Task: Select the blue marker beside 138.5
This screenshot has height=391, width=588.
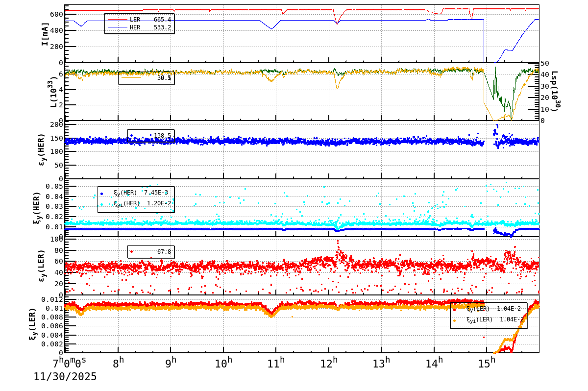Action: (131, 135)
